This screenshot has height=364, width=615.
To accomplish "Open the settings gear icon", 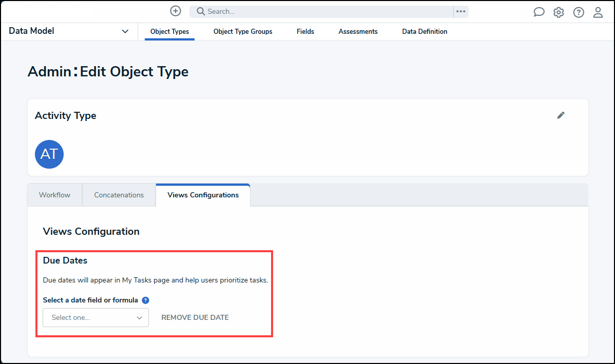I will click(559, 12).
